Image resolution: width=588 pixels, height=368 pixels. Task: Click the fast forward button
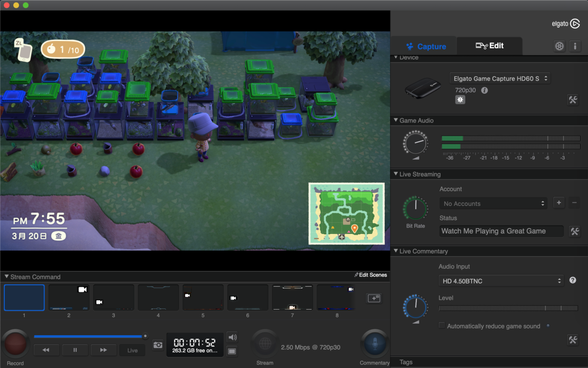click(x=103, y=350)
